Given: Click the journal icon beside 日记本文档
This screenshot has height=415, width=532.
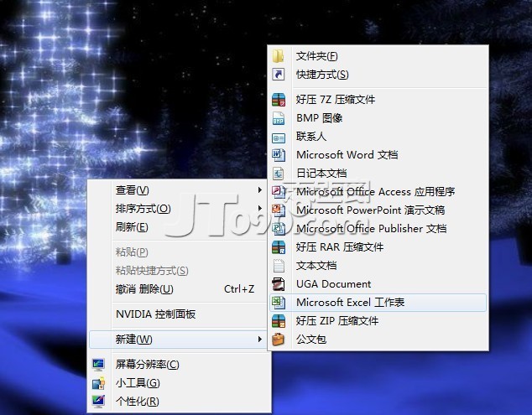Looking at the screenshot, I should (x=279, y=174).
